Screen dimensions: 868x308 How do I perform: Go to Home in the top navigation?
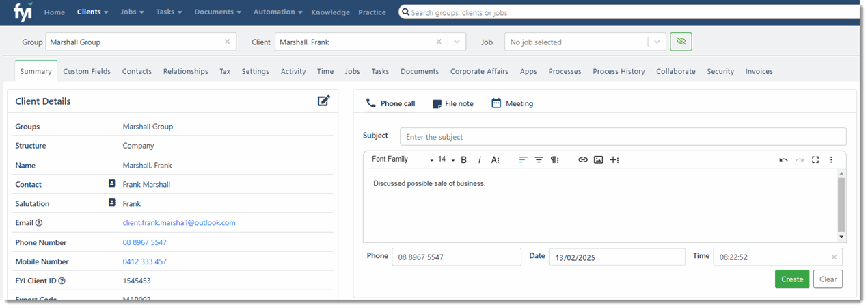click(x=55, y=12)
